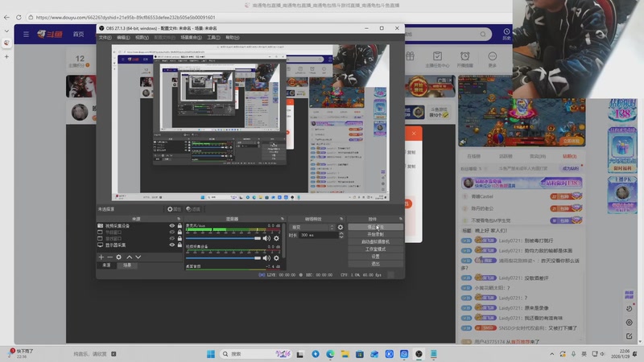Increase transition duration stepper up arrow
644x362 pixels.
pyautogui.click(x=341, y=233)
